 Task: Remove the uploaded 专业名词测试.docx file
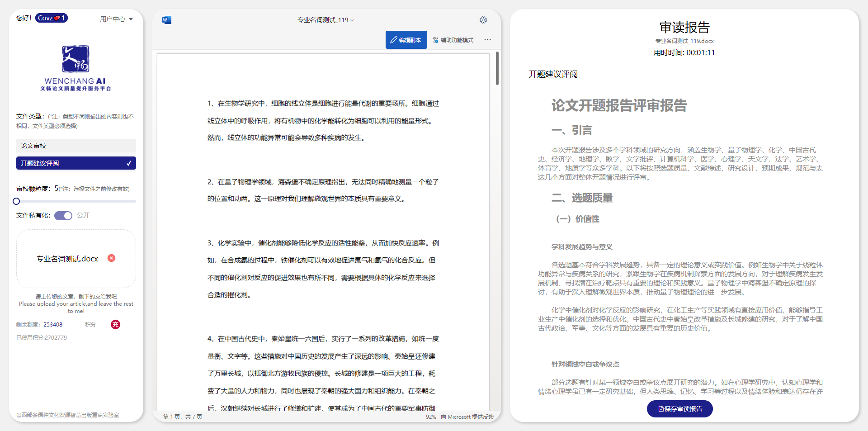coord(111,258)
